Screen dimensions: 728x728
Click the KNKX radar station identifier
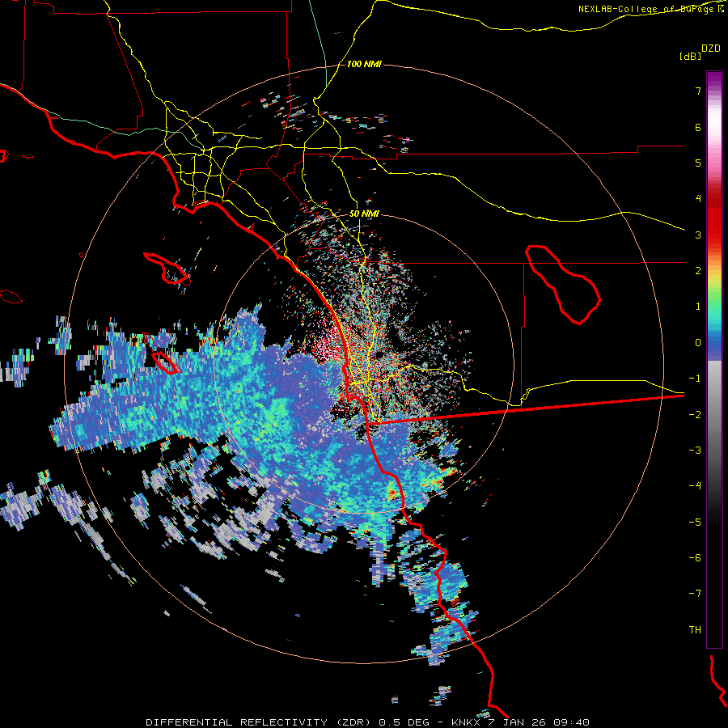click(x=466, y=722)
